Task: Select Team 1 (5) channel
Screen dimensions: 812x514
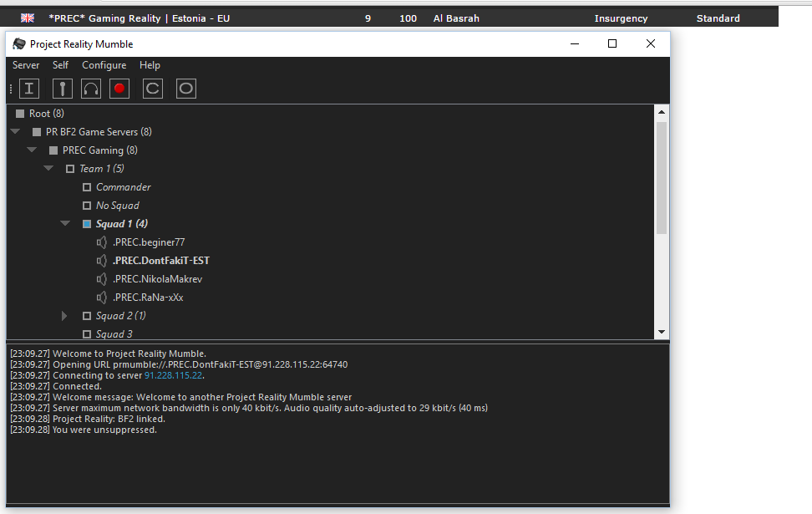Action: (102, 169)
